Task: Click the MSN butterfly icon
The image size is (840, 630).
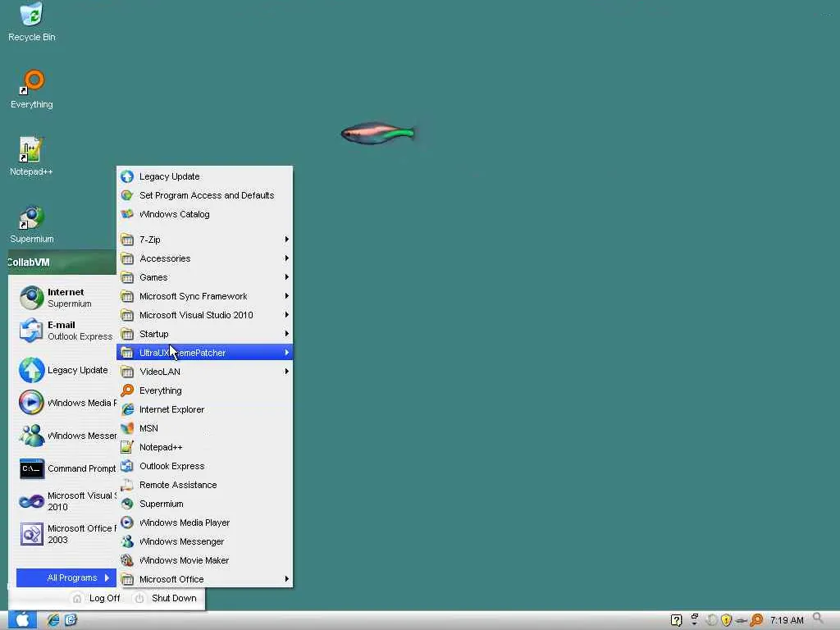Action: (x=127, y=428)
